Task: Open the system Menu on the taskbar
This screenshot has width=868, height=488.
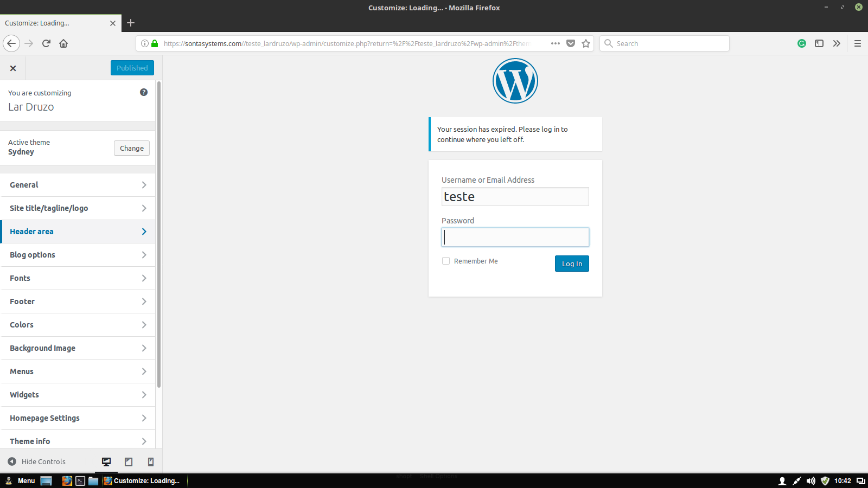Action: [20, 481]
